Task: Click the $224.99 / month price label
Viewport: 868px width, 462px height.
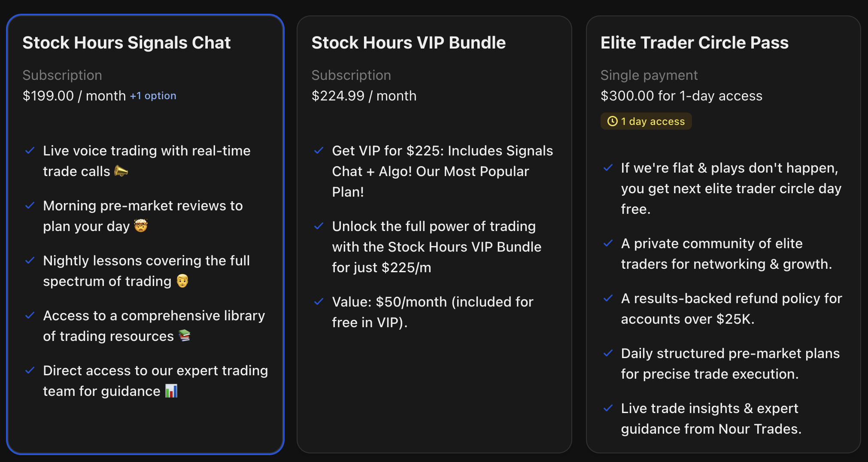Action: coord(364,95)
